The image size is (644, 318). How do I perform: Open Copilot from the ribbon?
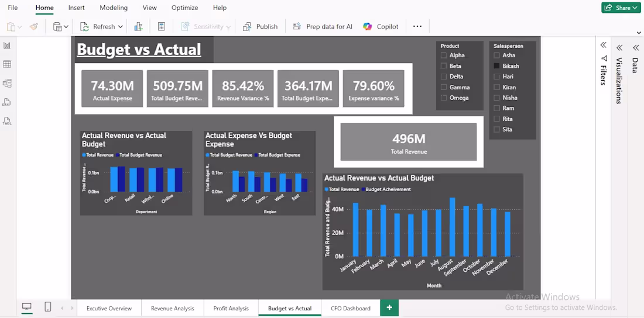pyautogui.click(x=381, y=27)
